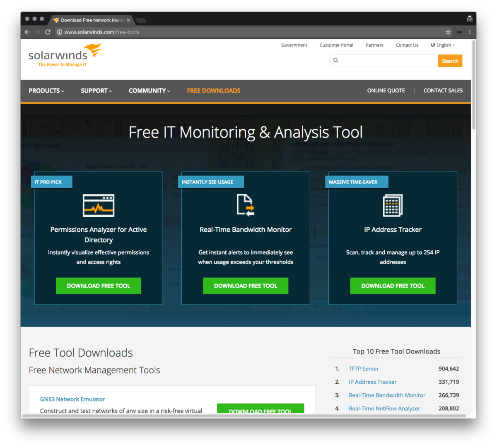This screenshot has width=497, height=448.
Task: Open IP Address Tracker in the top 10 list
Action: click(x=372, y=382)
